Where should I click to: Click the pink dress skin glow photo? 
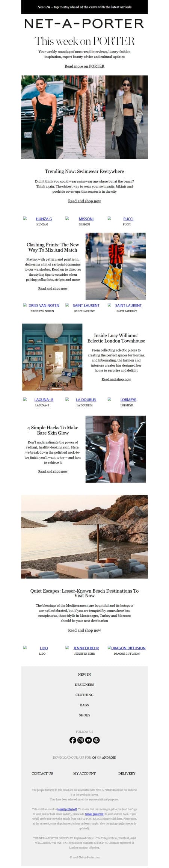click(x=116, y=449)
